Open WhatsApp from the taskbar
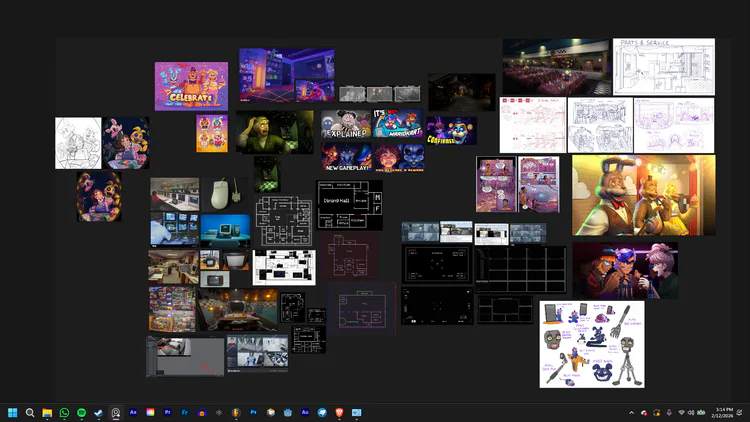 (64, 412)
